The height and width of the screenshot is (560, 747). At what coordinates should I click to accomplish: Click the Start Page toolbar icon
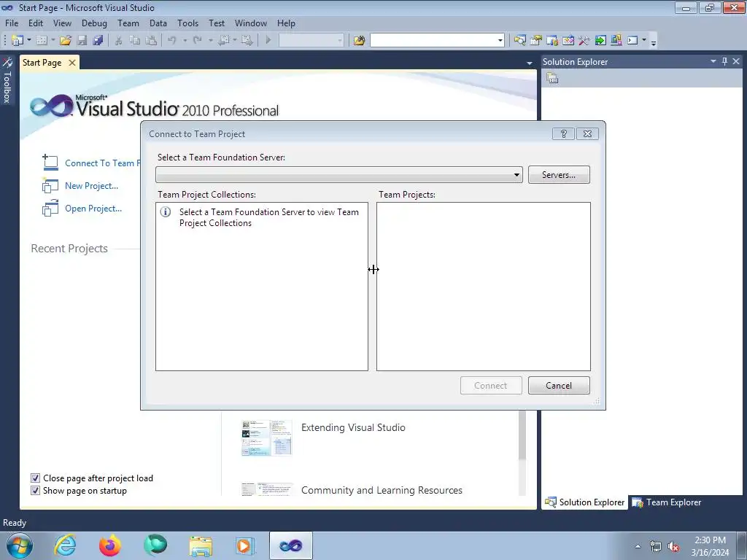coord(600,41)
